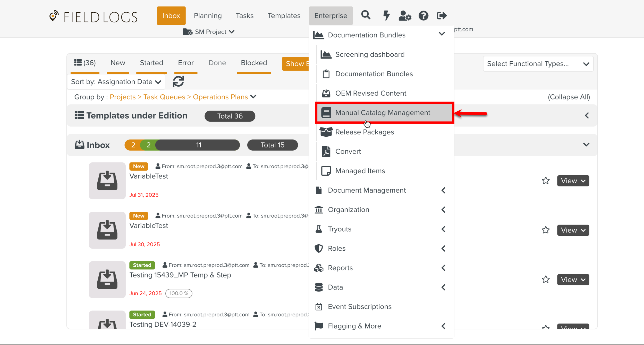Select Manual Catalog Management menu item

tap(383, 113)
